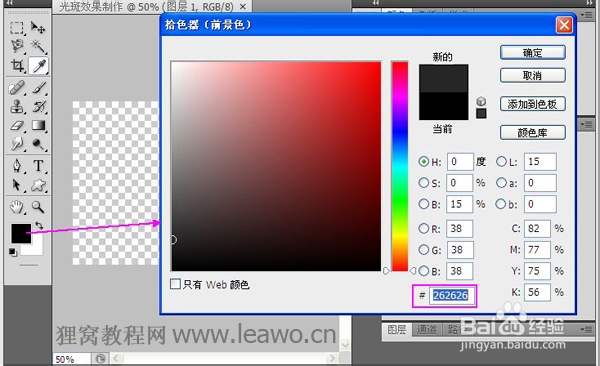This screenshot has width=600, height=366.
Task: Click the 新的 new color swatch
Action: pos(443,78)
